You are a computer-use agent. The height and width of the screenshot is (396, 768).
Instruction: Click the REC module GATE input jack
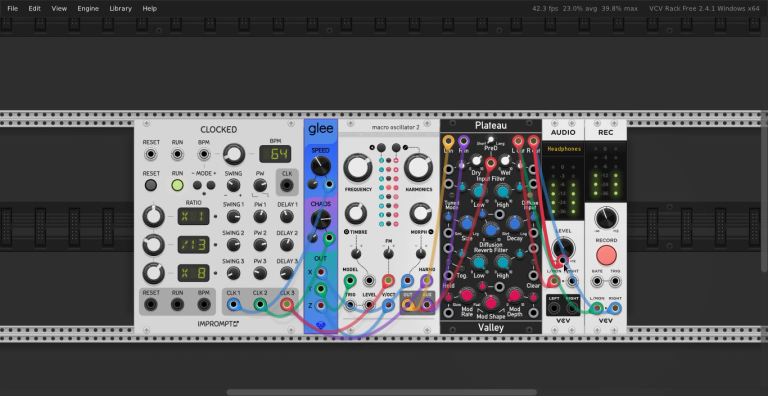tap(597, 281)
